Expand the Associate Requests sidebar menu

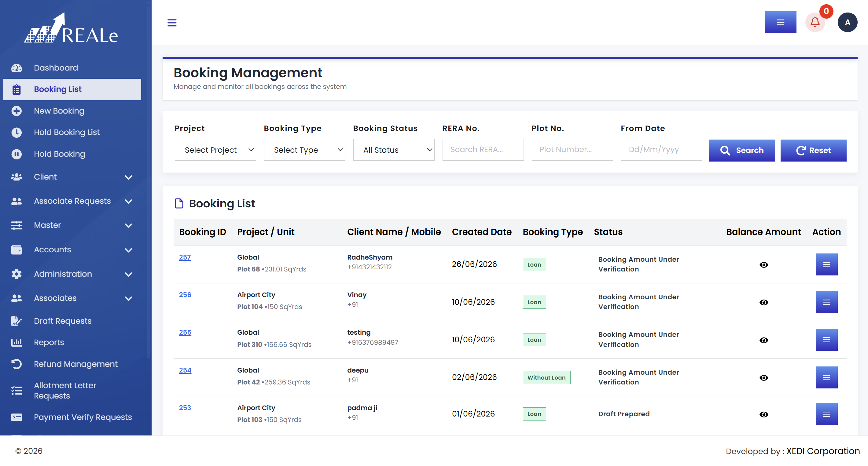(x=72, y=201)
